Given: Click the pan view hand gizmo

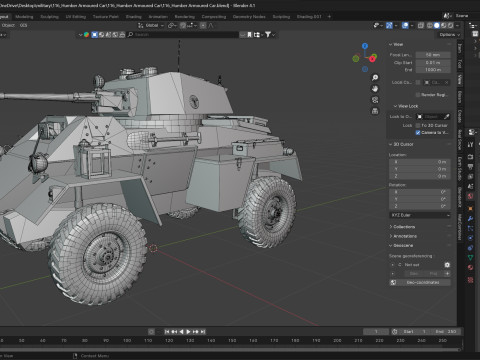Looking at the screenshot, I should coord(375,89).
